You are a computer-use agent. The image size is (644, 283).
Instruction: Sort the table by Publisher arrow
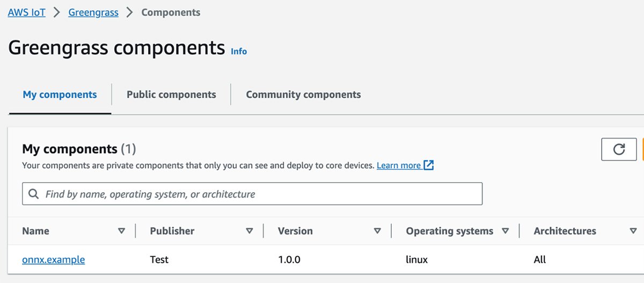(x=249, y=231)
